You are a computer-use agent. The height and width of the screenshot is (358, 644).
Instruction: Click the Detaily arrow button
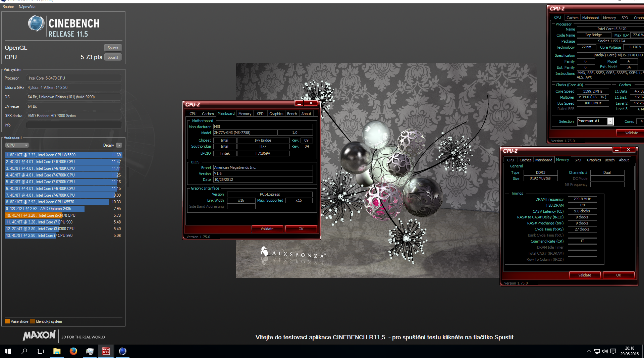tap(119, 145)
